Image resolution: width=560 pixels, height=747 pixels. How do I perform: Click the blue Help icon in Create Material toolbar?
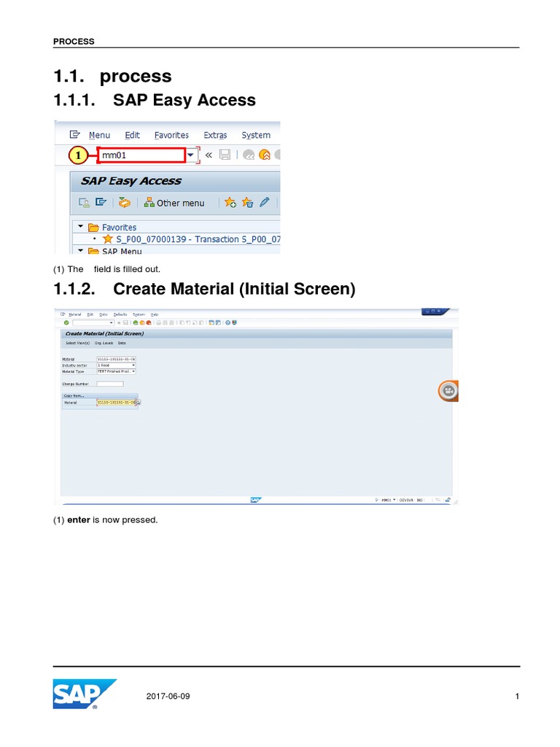point(227,322)
